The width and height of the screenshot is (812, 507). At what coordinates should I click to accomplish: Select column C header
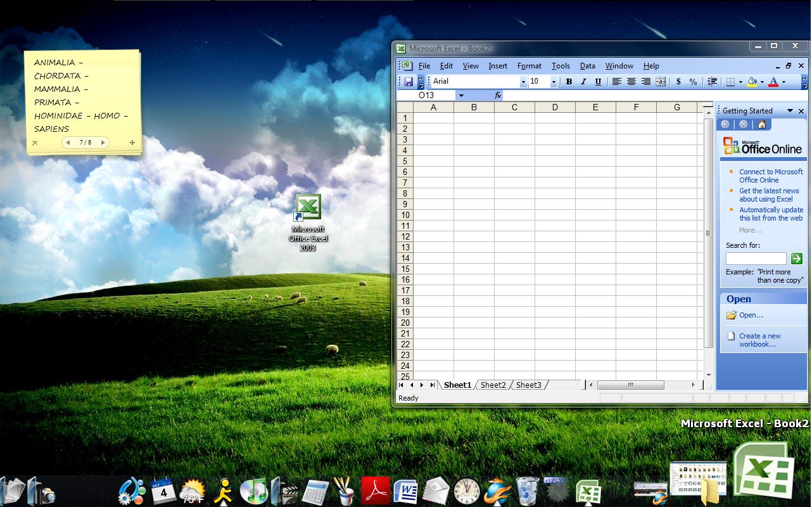(514, 107)
